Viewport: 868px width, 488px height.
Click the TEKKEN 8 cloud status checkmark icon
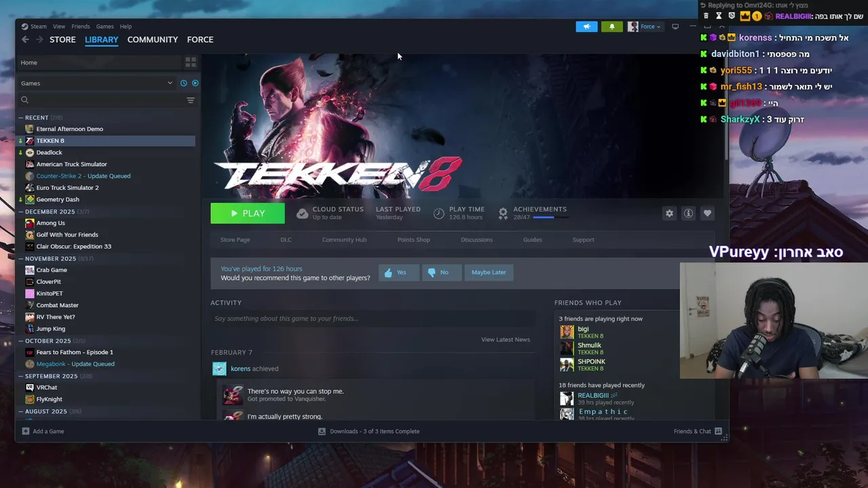click(302, 213)
